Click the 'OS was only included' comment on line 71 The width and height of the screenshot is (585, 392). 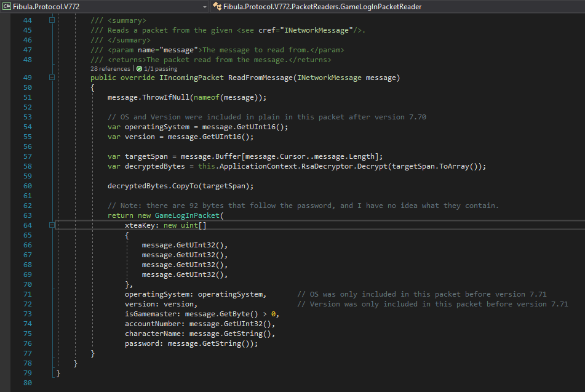click(421, 294)
